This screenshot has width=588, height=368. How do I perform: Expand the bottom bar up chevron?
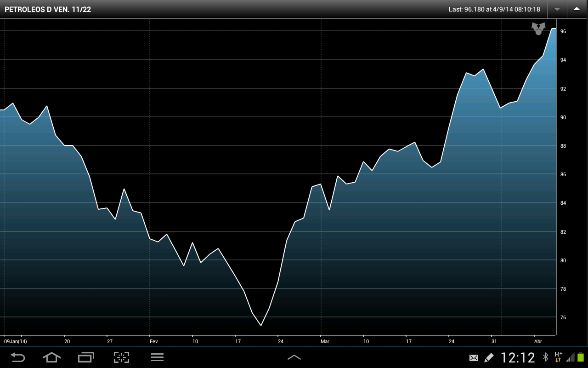tap(294, 357)
